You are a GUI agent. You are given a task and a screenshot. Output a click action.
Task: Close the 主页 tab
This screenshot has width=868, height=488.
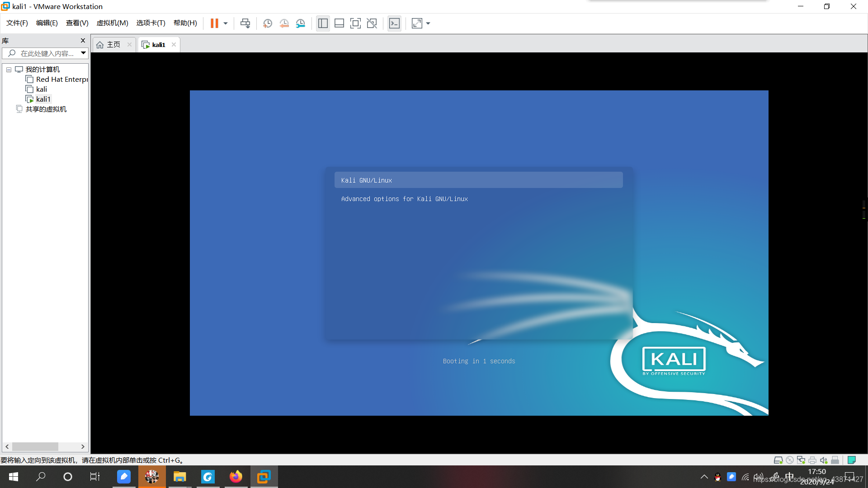129,44
